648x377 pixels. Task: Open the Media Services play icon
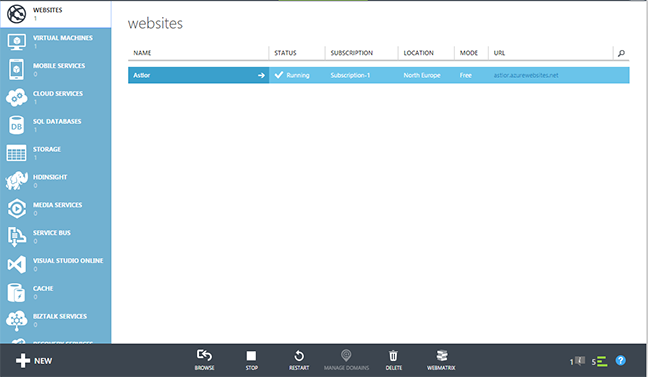17,209
